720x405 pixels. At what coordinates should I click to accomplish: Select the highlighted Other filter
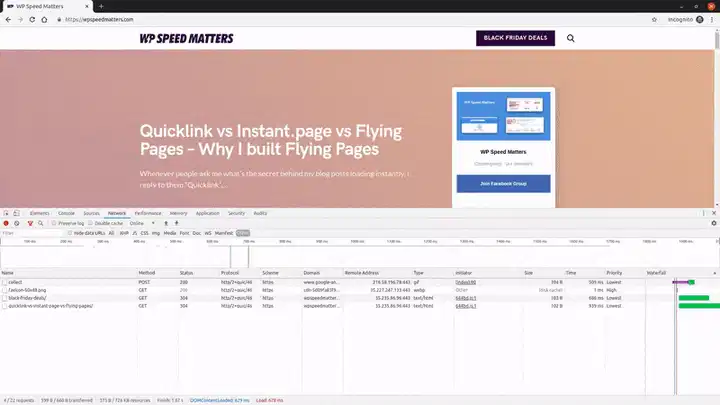point(243,233)
